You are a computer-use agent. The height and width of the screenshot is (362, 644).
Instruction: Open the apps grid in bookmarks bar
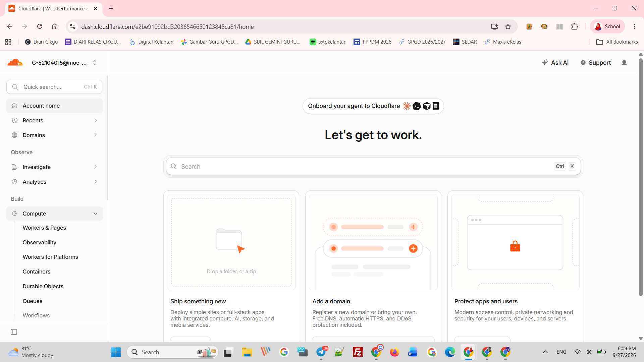(8, 42)
